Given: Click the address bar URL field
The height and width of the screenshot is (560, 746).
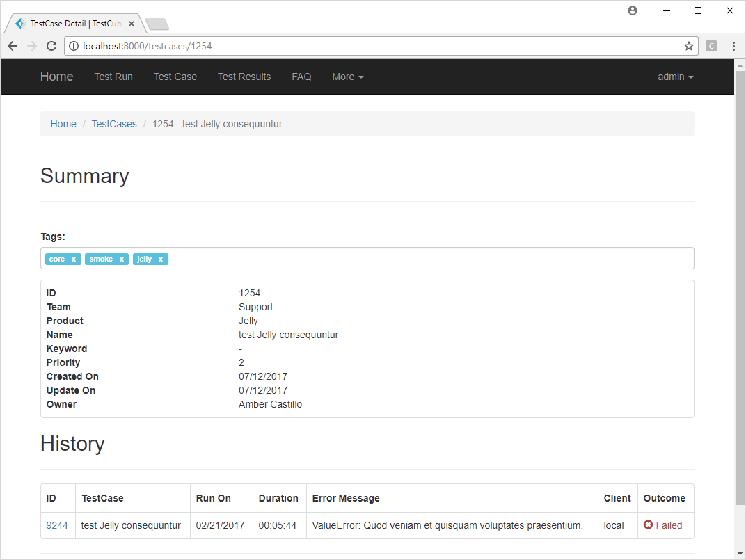Looking at the screenshot, I should click(381, 46).
